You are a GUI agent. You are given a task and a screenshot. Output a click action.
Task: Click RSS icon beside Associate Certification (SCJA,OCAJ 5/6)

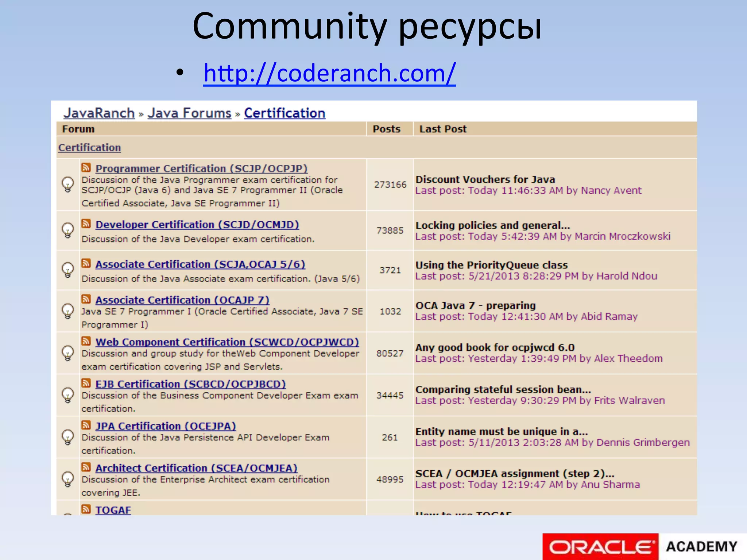click(86, 263)
